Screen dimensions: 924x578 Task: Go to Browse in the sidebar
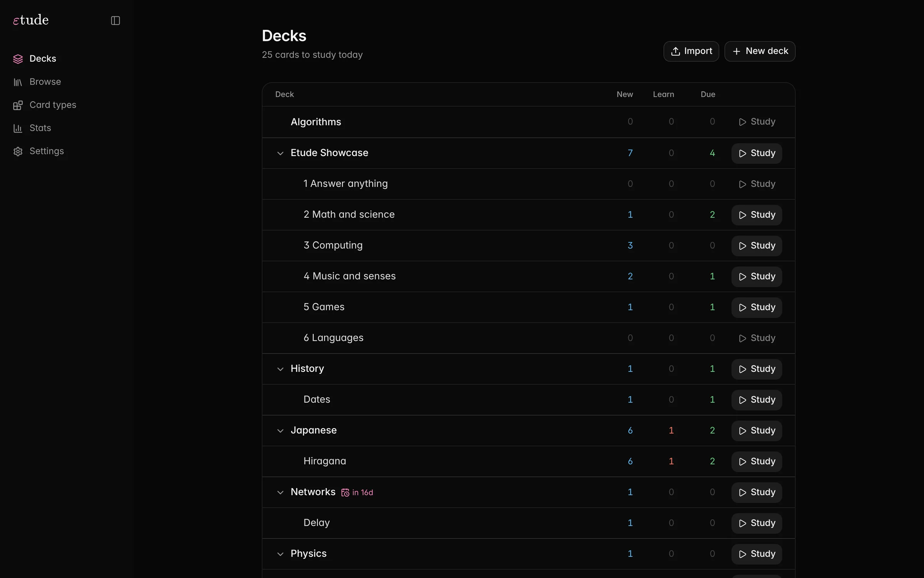point(67,82)
